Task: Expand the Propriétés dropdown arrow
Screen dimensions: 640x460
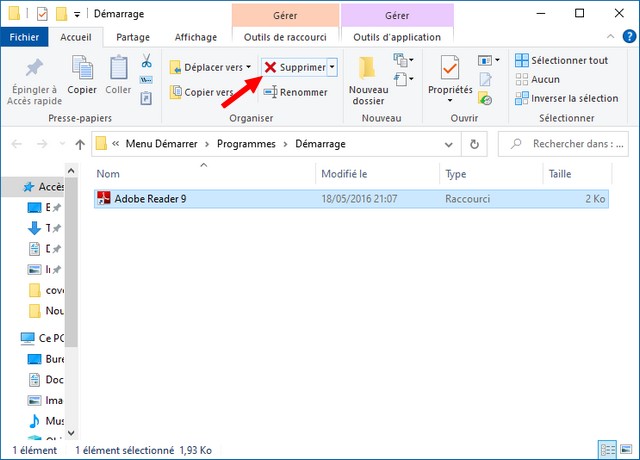Action: coord(450,100)
